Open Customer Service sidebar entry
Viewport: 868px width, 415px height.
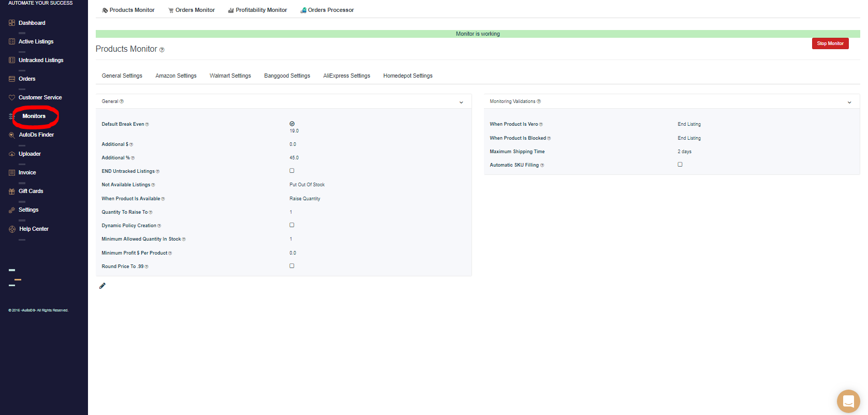tap(40, 97)
